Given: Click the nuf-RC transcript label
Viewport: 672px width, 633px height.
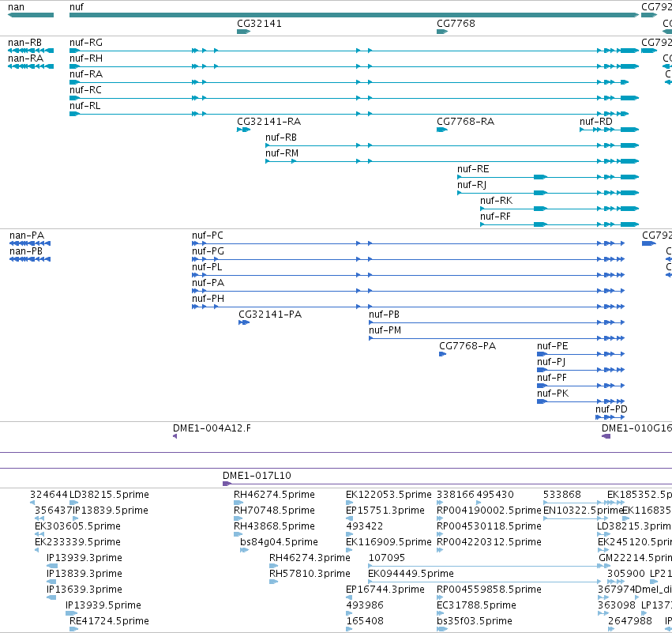Looking at the screenshot, I should [85, 90].
